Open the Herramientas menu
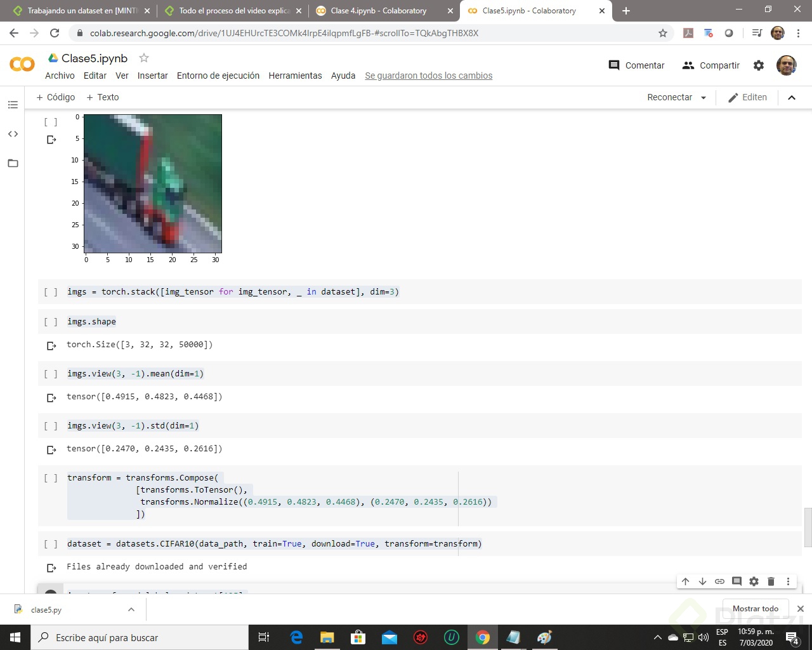Image resolution: width=812 pixels, height=650 pixels. click(295, 76)
